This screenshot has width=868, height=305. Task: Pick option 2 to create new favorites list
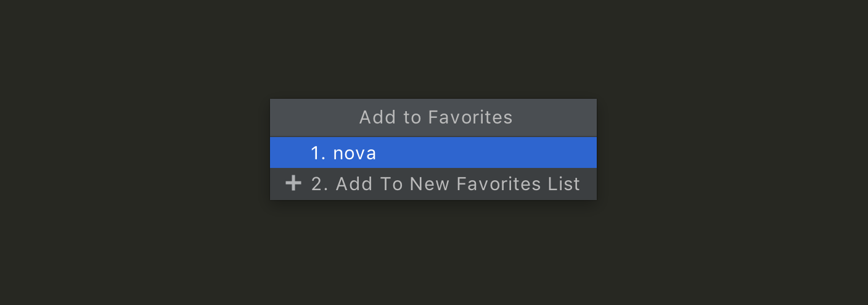coord(445,184)
